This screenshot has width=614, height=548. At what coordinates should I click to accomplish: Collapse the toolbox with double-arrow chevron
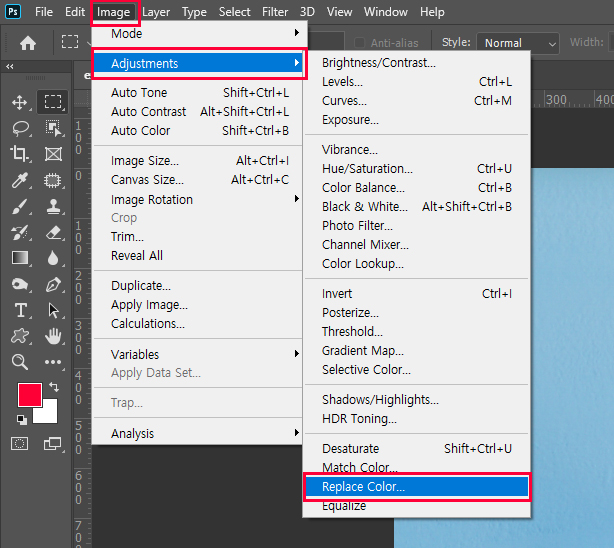click(10, 67)
